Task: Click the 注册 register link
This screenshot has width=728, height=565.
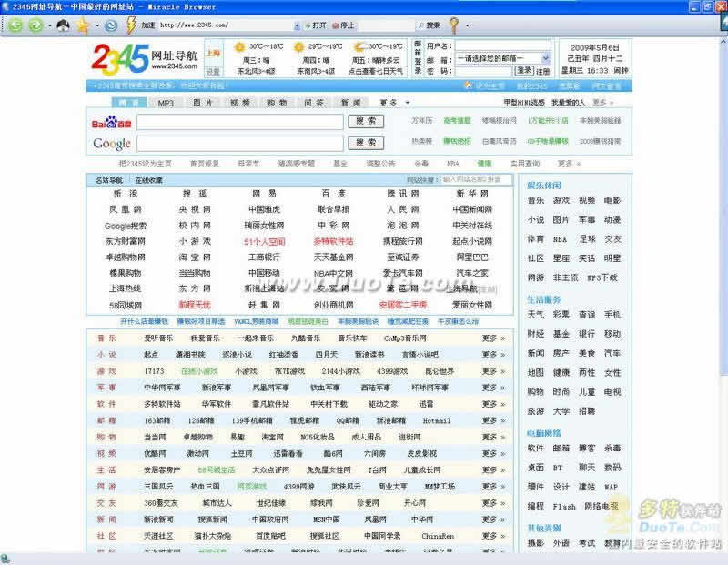Action: 542,72
